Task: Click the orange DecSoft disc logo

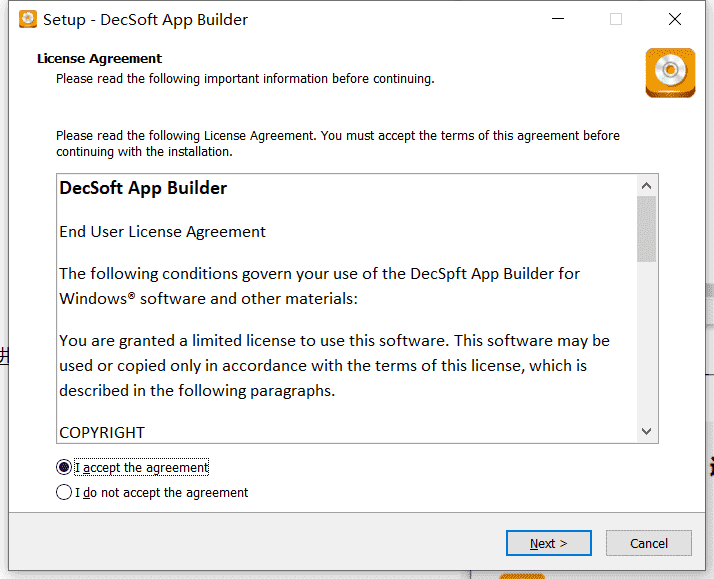Action: coord(670,73)
